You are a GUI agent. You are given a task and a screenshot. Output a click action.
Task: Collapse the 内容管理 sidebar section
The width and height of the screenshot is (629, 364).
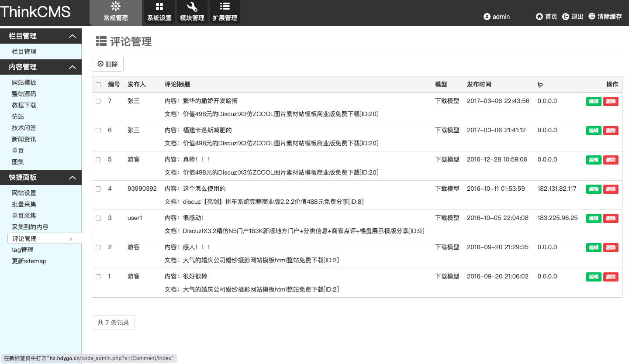(73, 67)
